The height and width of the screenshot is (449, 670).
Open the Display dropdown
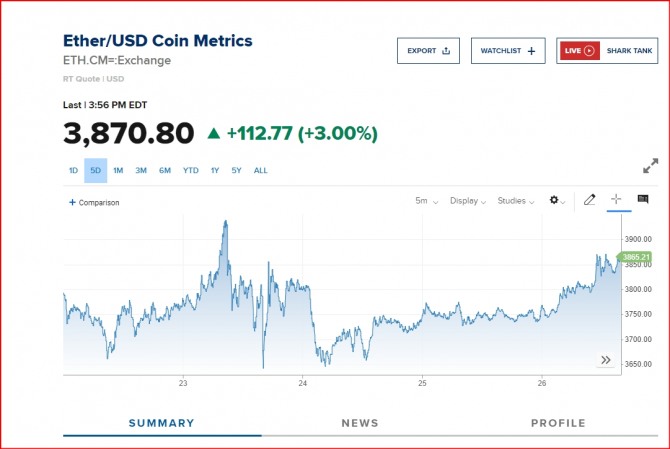pyautogui.click(x=467, y=201)
